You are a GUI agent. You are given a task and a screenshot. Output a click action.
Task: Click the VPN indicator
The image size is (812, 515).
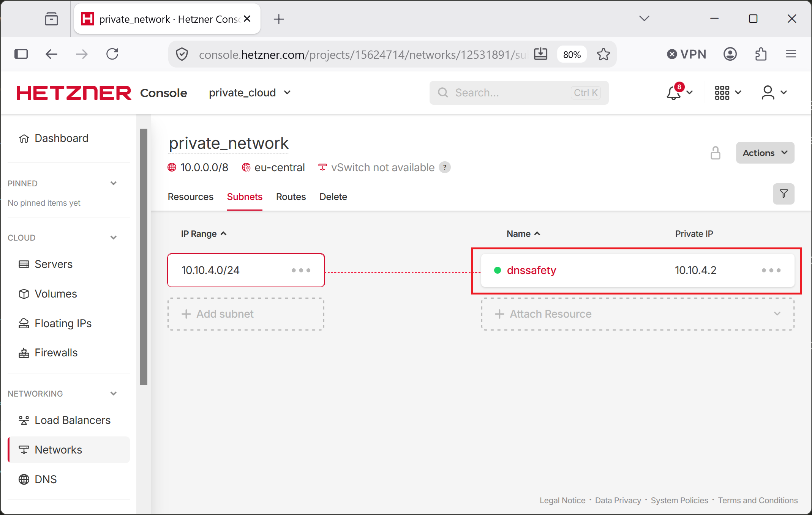tap(686, 54)
